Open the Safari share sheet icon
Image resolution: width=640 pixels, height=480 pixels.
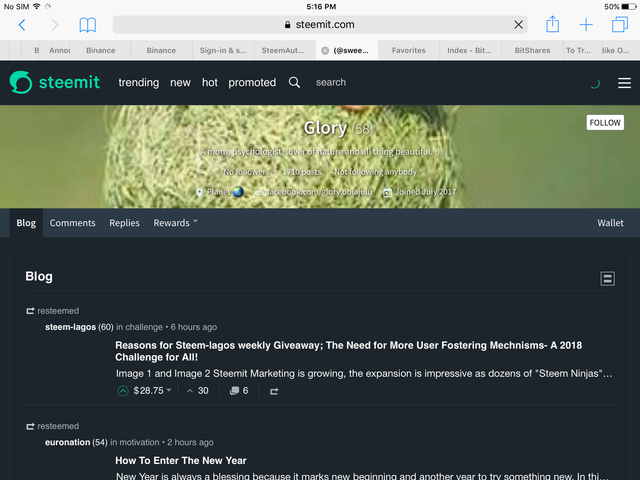pos(553,24)
